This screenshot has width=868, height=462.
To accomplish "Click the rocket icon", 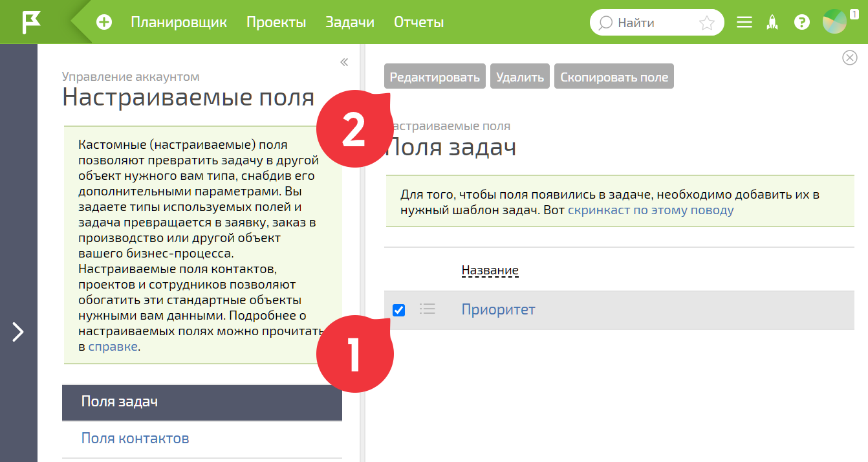I will click(772, 23).
